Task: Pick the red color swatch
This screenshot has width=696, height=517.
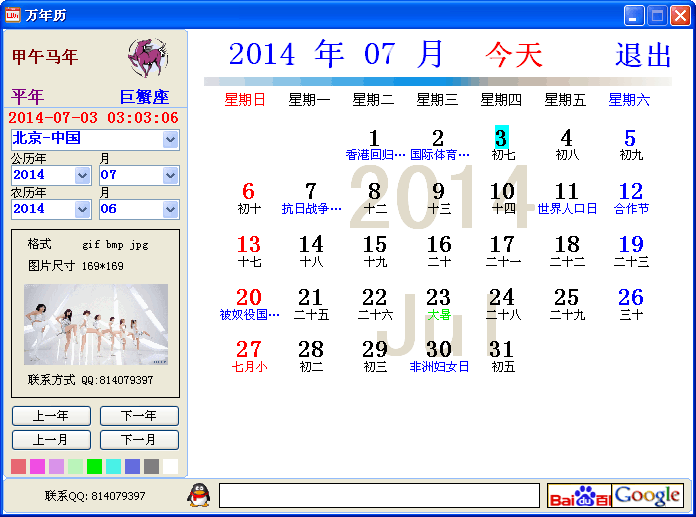Action: (x=19, y=466)
